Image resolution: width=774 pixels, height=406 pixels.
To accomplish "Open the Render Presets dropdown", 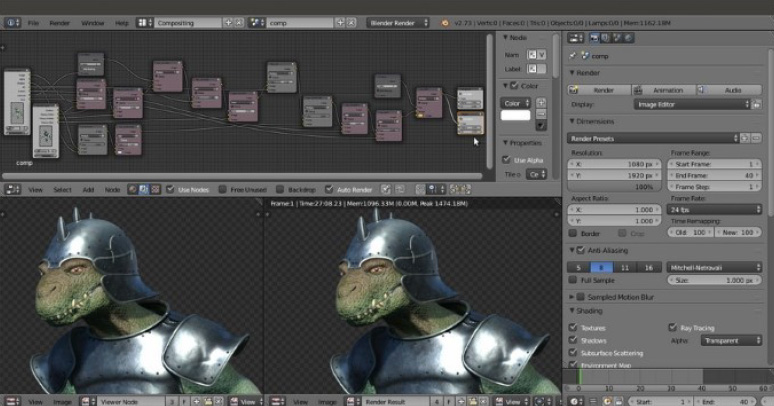I will point(653,138).
